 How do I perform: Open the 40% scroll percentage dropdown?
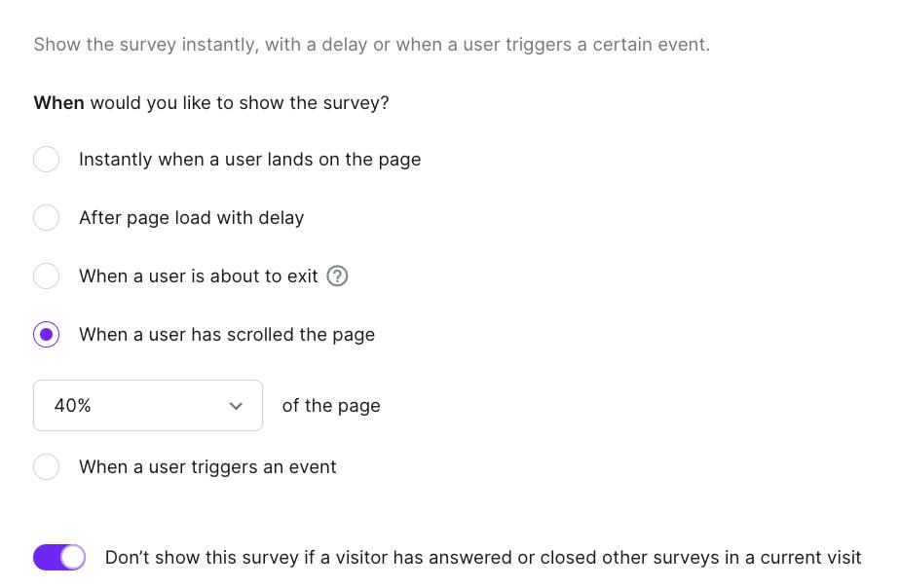coord(148,406)
